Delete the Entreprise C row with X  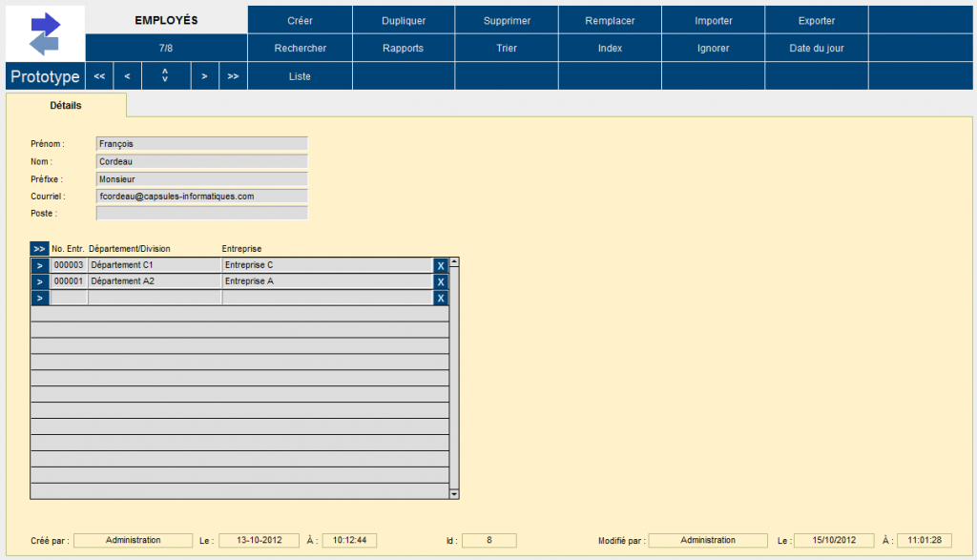point(441,265)
